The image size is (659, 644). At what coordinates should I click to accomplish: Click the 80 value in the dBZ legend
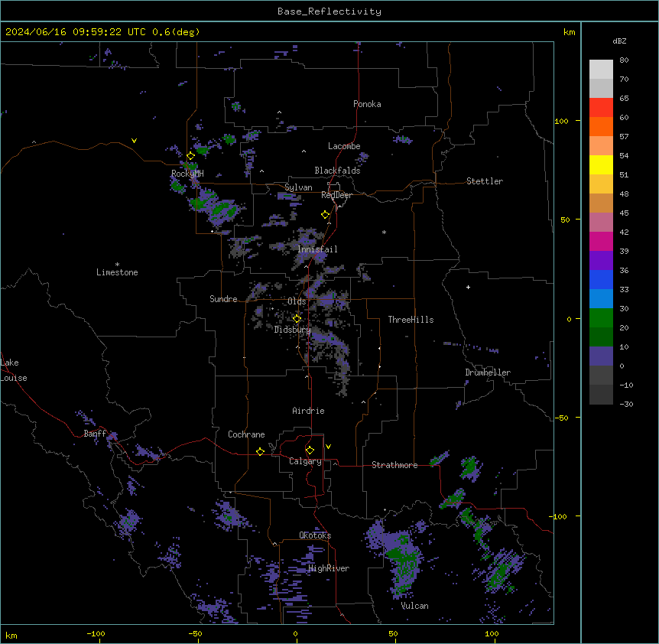click(624, 60)
